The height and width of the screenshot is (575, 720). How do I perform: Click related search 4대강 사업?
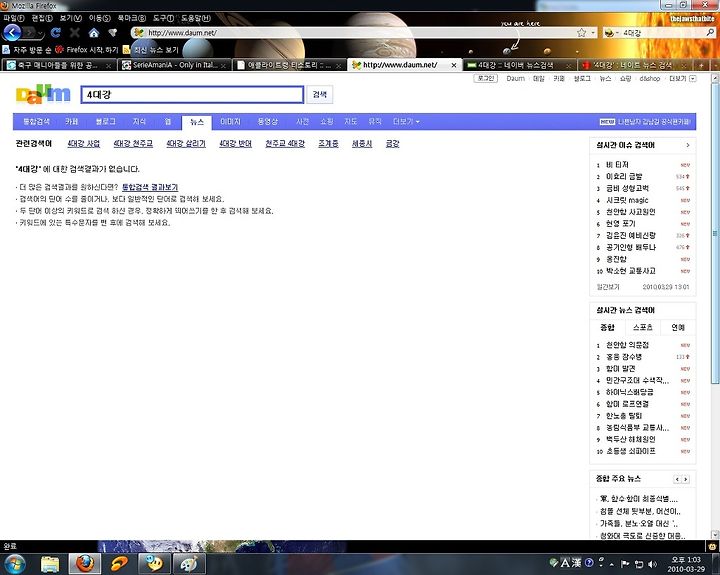[x=84, y=144]
